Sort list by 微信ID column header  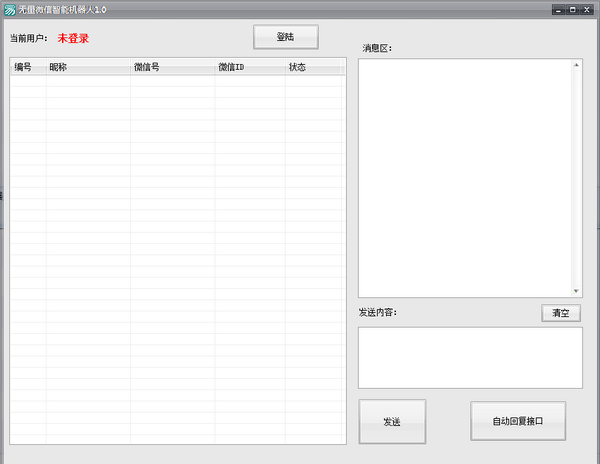coord(250,67)
